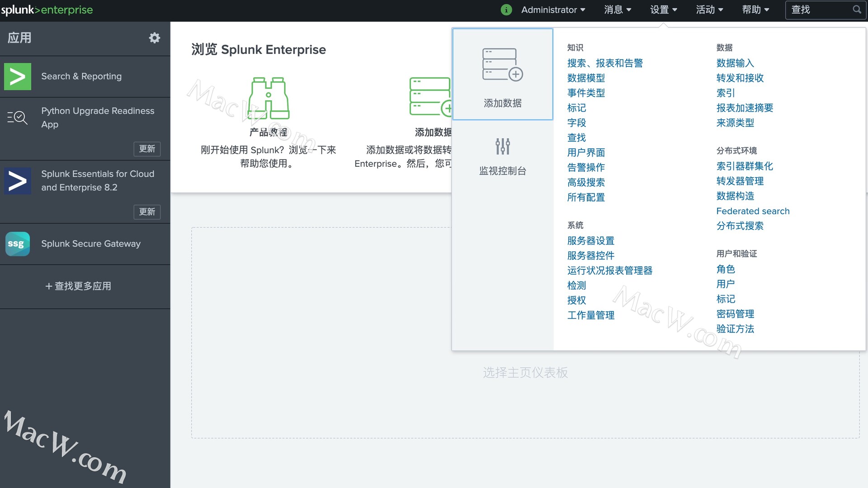Click 运行状况报表管理器 menu item

(x=610, y=270)
